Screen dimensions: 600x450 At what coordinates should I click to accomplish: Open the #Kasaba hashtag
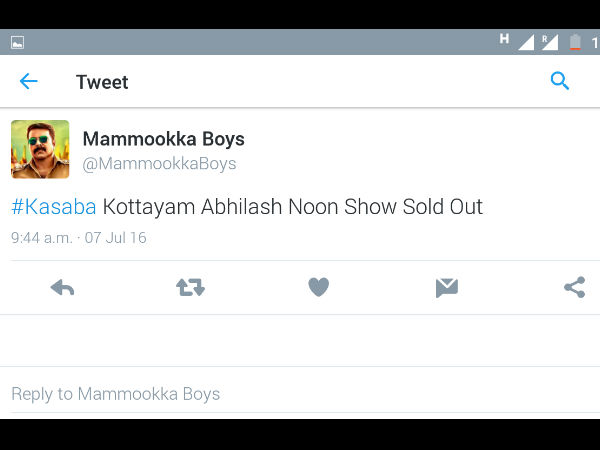point(54,207)
